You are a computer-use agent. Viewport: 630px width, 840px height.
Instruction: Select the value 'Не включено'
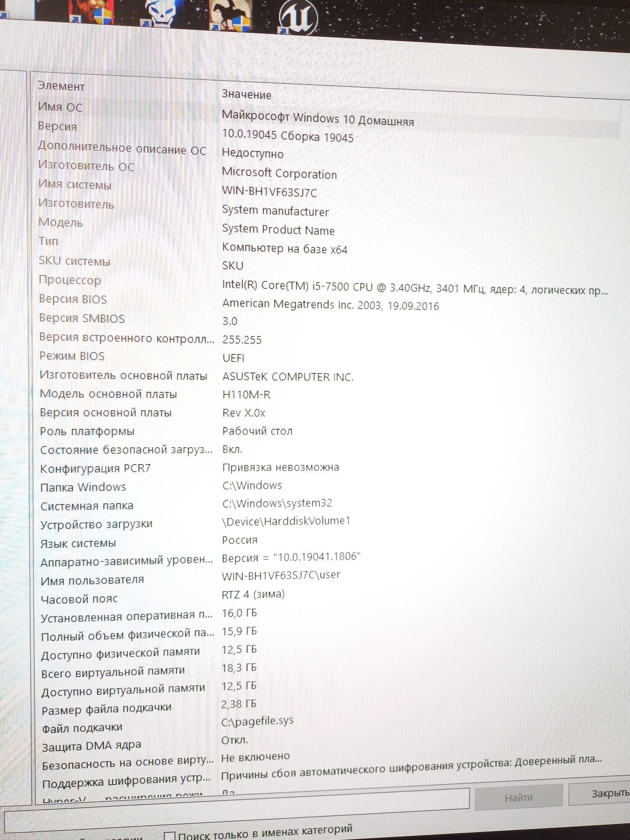click(x=255, y=757)
